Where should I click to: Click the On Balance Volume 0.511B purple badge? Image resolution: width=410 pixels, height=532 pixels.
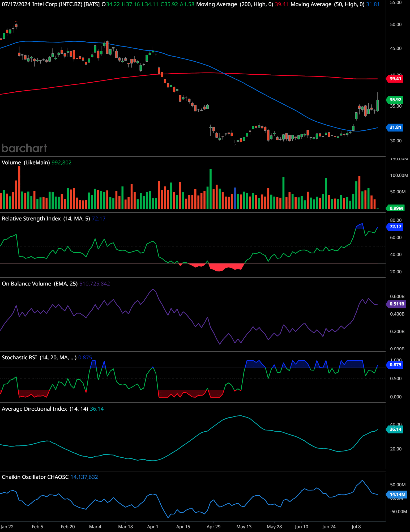coord(396,304)
